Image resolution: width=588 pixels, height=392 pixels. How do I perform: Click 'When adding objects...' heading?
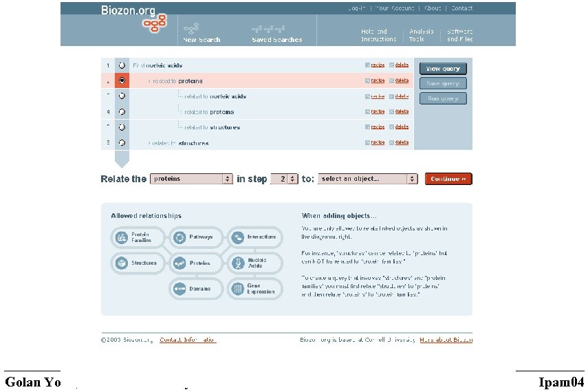[339, 216]
